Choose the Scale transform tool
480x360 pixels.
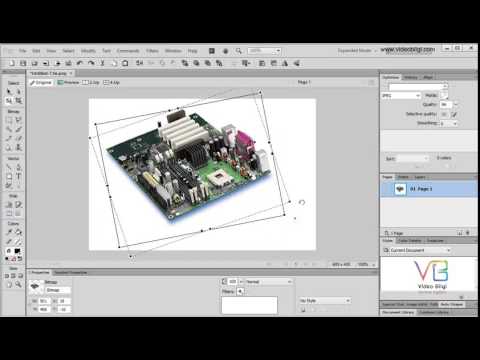pos(9,100)
